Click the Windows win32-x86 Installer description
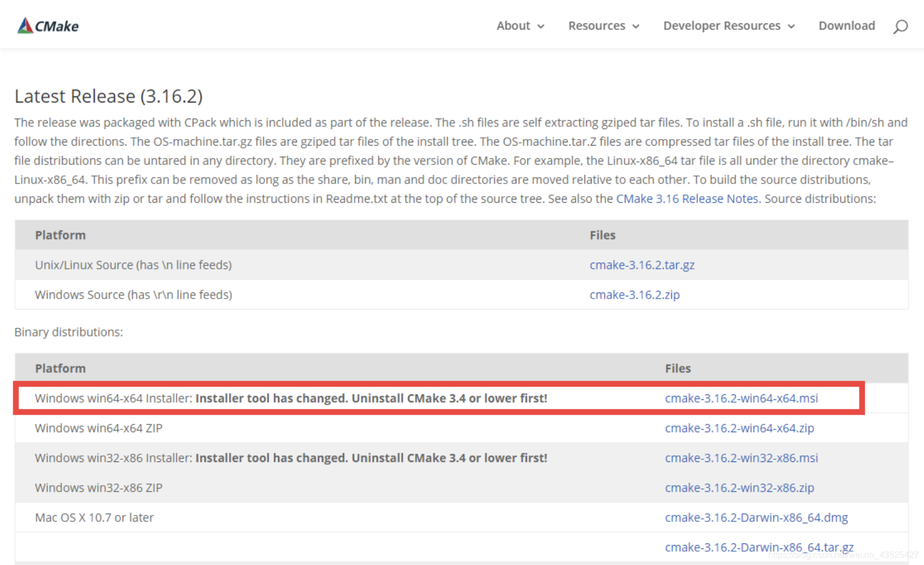 click(x=291, y=458)
